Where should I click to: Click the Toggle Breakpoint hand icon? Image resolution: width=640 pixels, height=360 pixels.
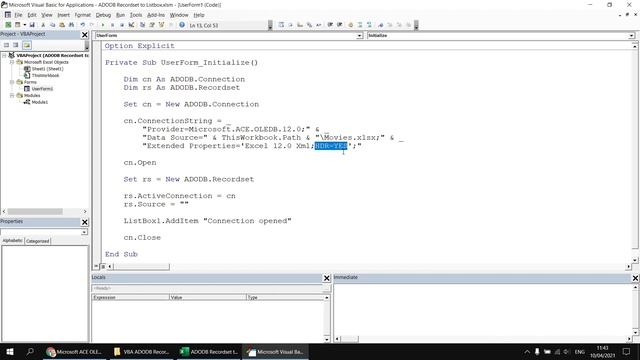coord(351,25)
